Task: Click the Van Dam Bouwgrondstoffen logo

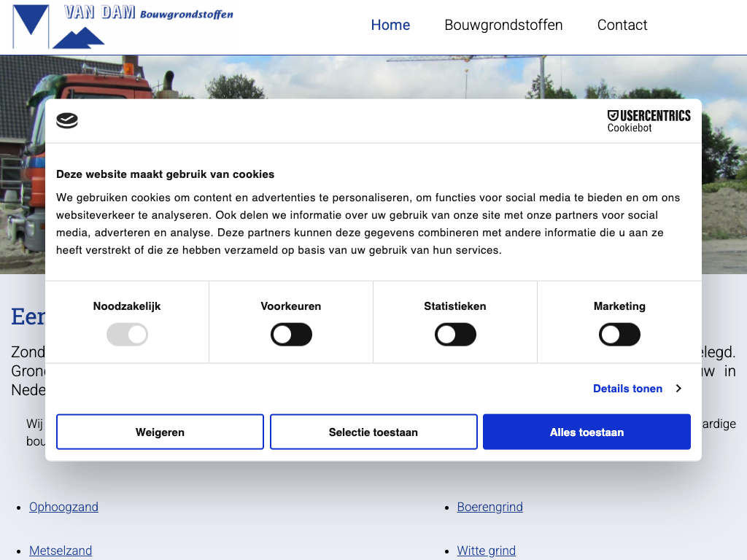Action: 123,26
